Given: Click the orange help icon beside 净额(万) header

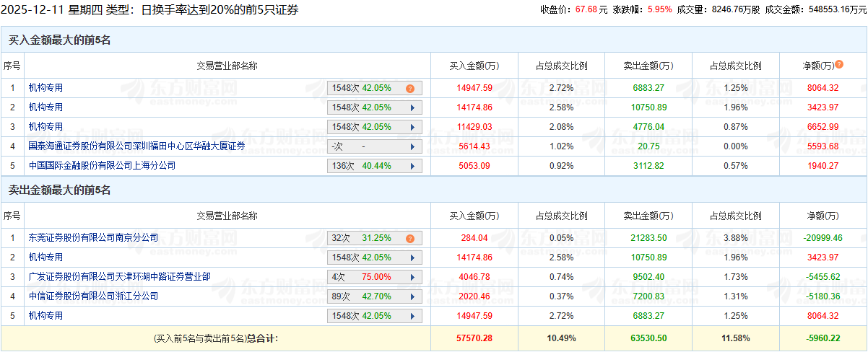Looking at the screenshot, I should pyautogui.click(x=839, y=65).
